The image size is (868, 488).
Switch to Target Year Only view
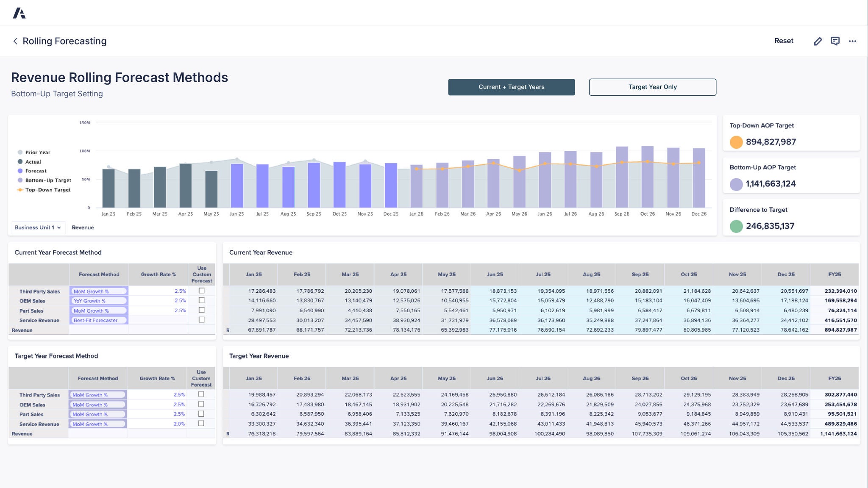[x=652, y=87]
